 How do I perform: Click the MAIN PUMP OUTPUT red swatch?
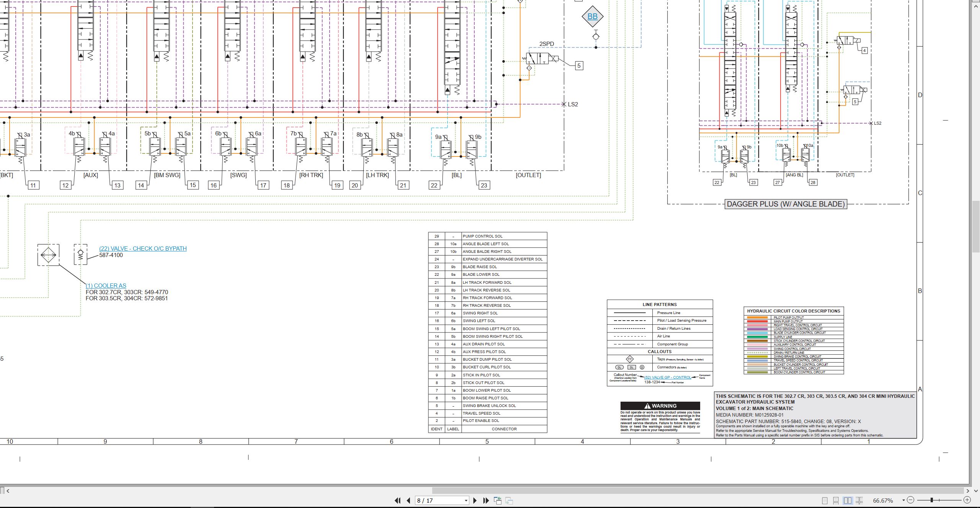(x=757, y=321)
